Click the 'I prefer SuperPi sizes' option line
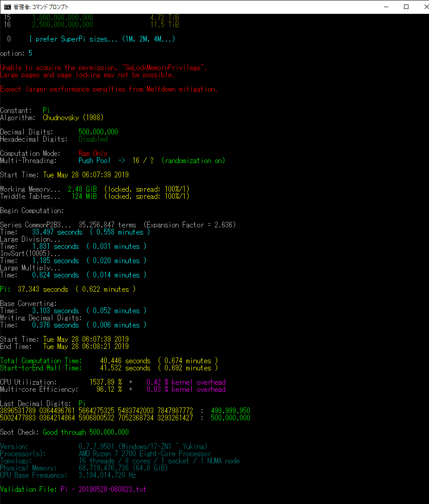The width and height of the screenshot is (429, 504). [102, 39]
